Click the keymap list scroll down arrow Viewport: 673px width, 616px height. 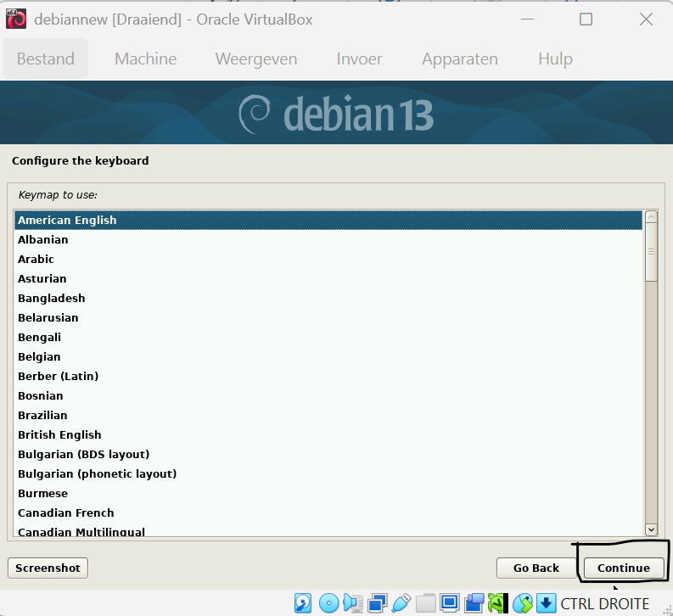coord(651,529)
